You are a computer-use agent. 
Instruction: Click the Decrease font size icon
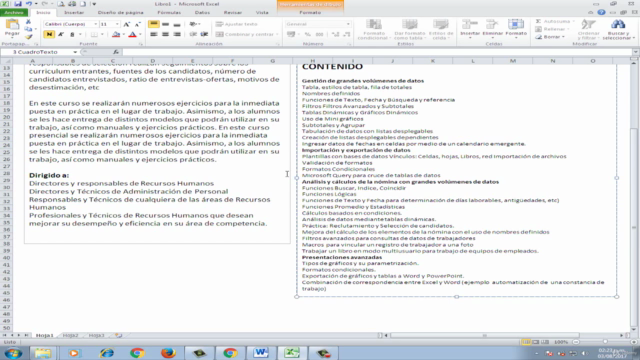pos(138,24)
